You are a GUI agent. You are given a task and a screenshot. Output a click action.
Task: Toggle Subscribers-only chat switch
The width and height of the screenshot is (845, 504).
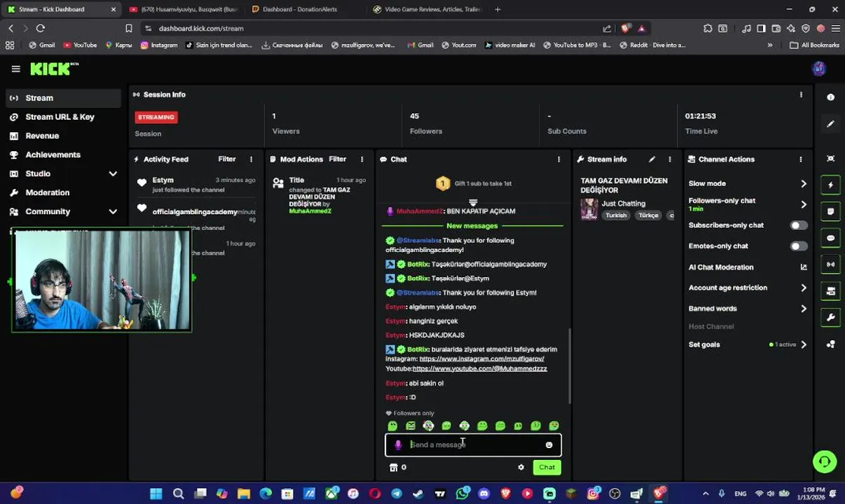(799, 225)
